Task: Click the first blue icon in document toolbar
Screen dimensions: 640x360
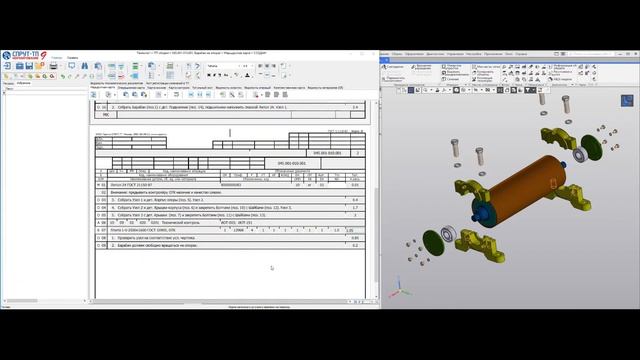Action: 93,94
